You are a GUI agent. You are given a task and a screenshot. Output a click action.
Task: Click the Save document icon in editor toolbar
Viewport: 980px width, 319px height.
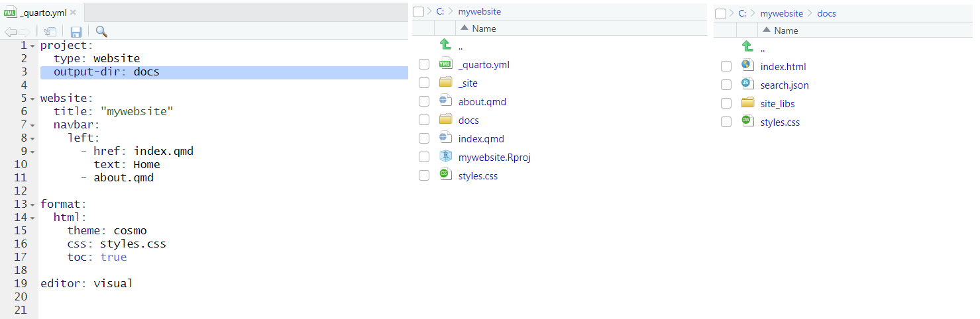[76, 32]
